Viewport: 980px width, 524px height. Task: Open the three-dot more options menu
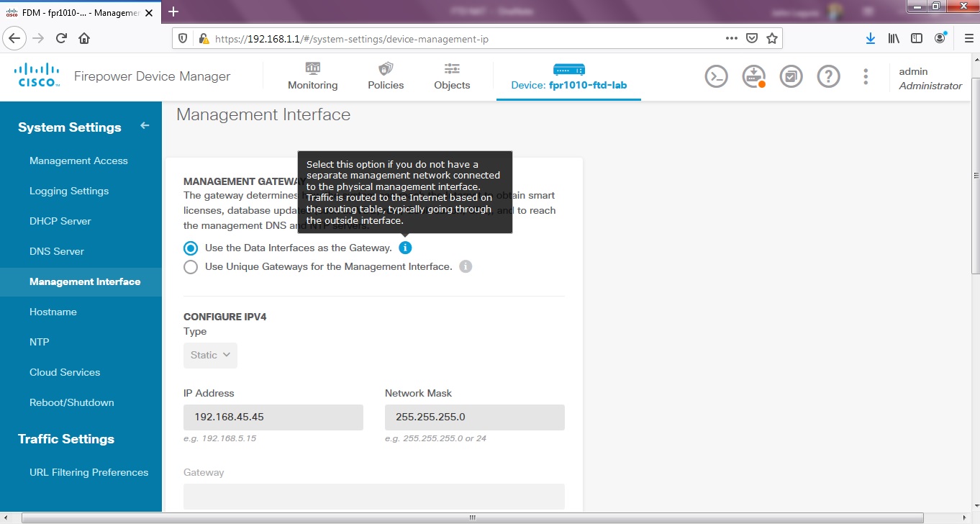[x=866, y=76]
